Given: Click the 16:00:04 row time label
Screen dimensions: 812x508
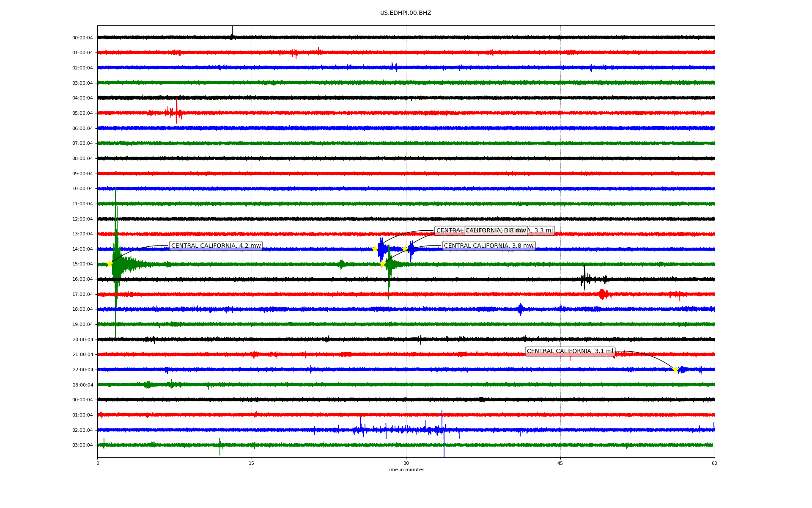Looking at the screenshot, I should coord(82,279).
